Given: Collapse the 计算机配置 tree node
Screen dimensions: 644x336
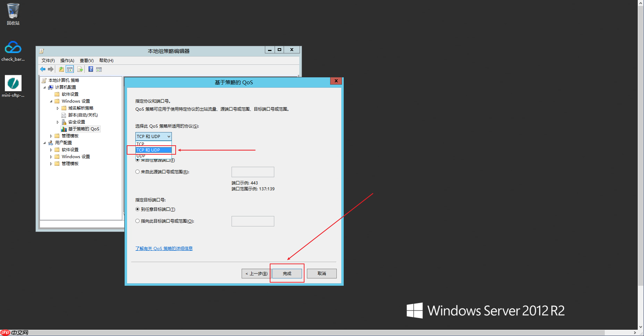Looking at the screenshot, I should coord(44,87).
